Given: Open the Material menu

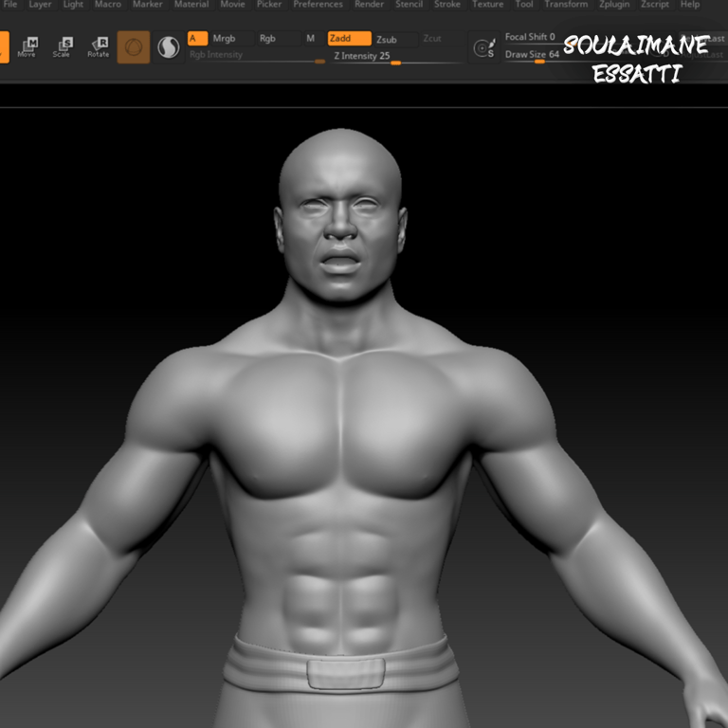Looking at the screenshot, I should point(191,4).
